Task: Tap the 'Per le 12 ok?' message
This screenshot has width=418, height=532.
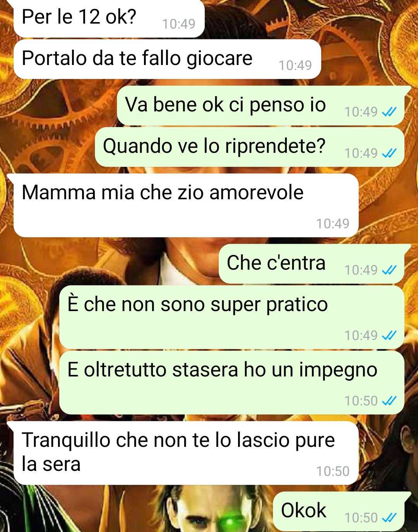Action: pos(109,19)
